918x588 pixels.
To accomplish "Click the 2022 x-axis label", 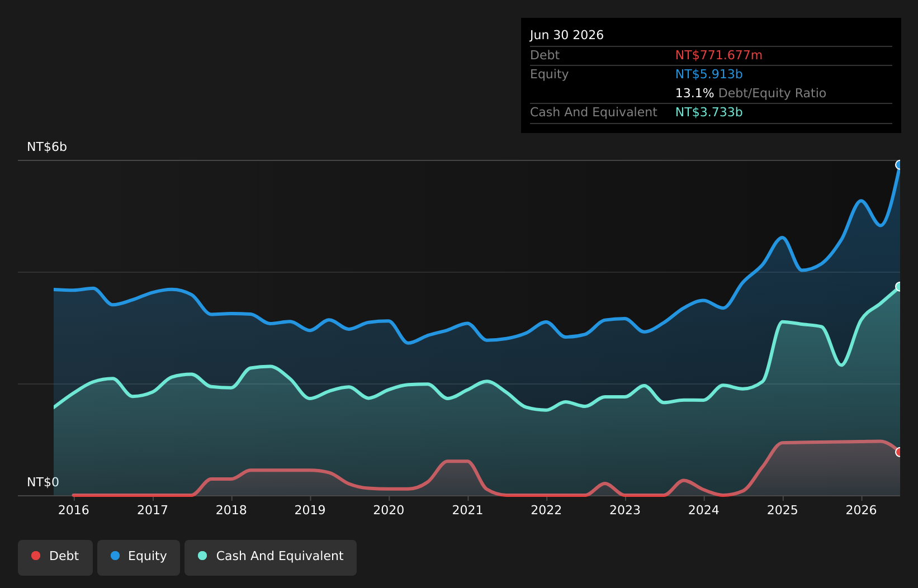I will [546, 510].
